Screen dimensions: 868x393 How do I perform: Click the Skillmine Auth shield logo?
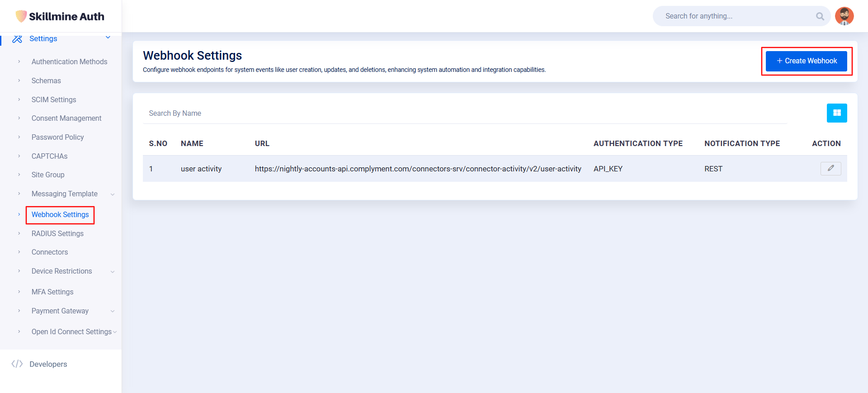click(21, 16)
